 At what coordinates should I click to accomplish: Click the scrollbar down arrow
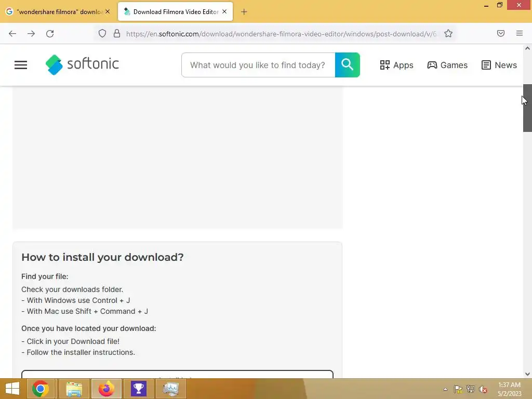pos(527,374)
